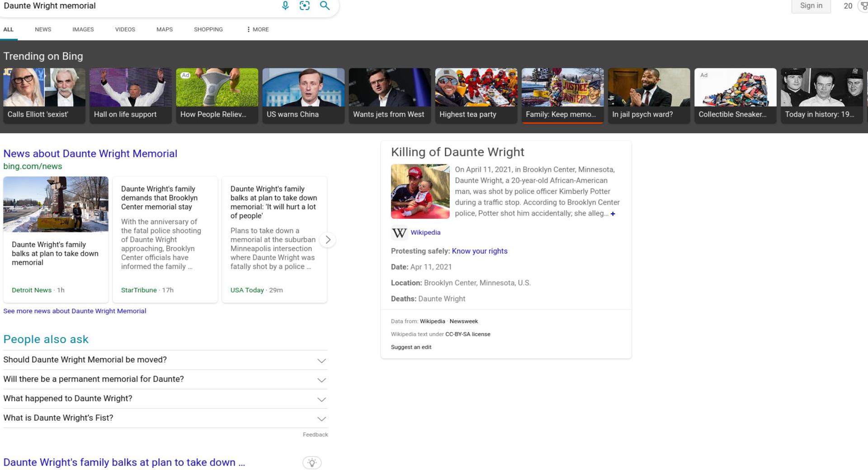
Task: Open ad card 'Collectible Sneaker...'
Action: click(x=735, y=96)
